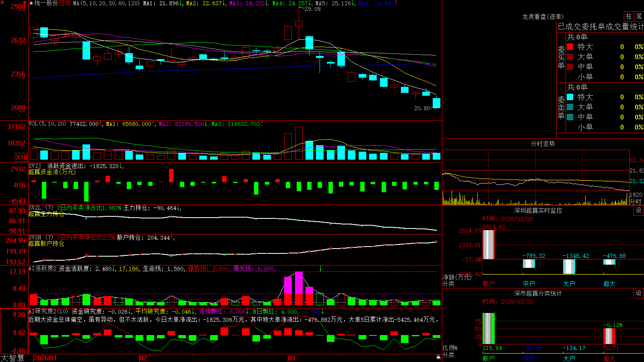This screenshot has height=362, width=644.
Task: Pick the dark red 大单 buy-order swatch
Action: tap(570, 57)
